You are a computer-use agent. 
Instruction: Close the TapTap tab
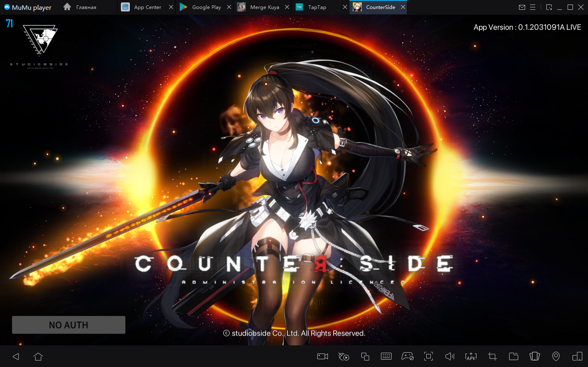[345, 7]
